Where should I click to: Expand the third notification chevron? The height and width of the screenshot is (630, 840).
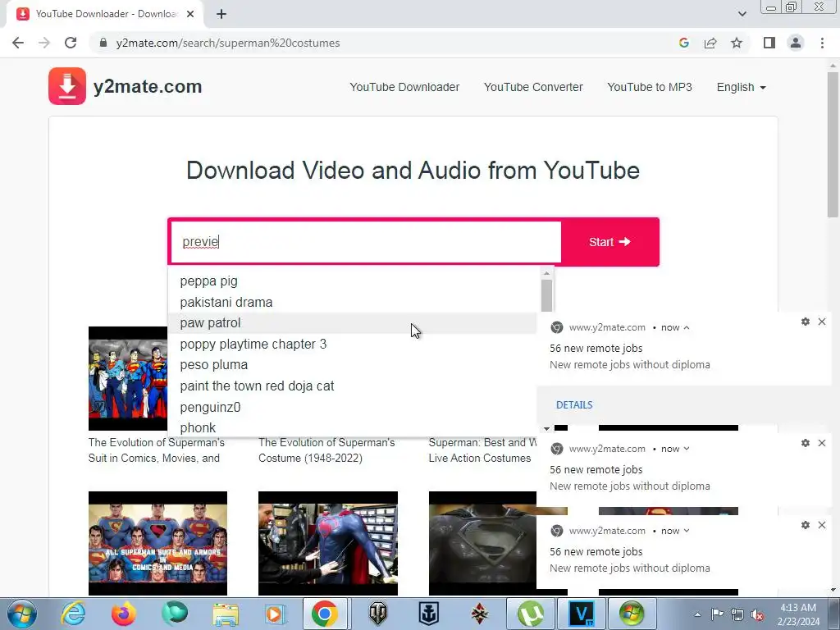[x=687, y=531]
